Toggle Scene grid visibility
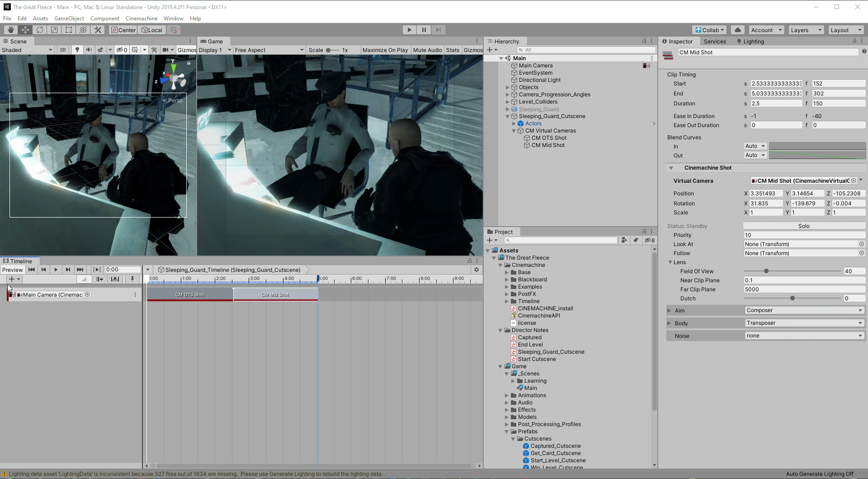The image size is (868, 479). click(x=135, y=50)
